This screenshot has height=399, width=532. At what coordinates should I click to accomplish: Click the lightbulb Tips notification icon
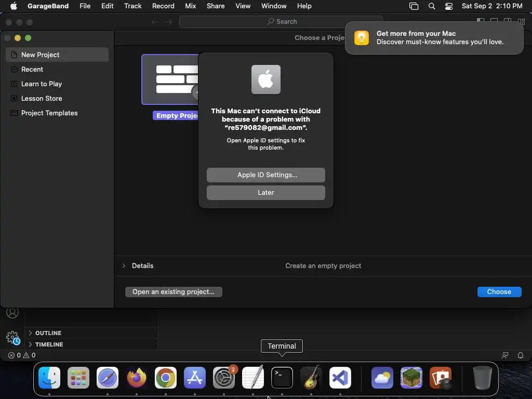[362, 37]
